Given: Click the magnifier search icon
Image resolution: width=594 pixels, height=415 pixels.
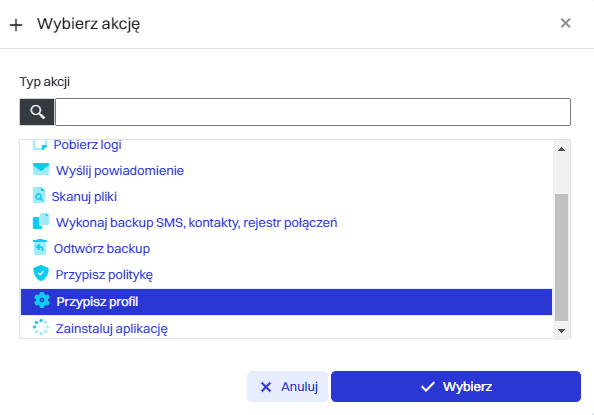Looking at the screenshot, I should (37, 112).
